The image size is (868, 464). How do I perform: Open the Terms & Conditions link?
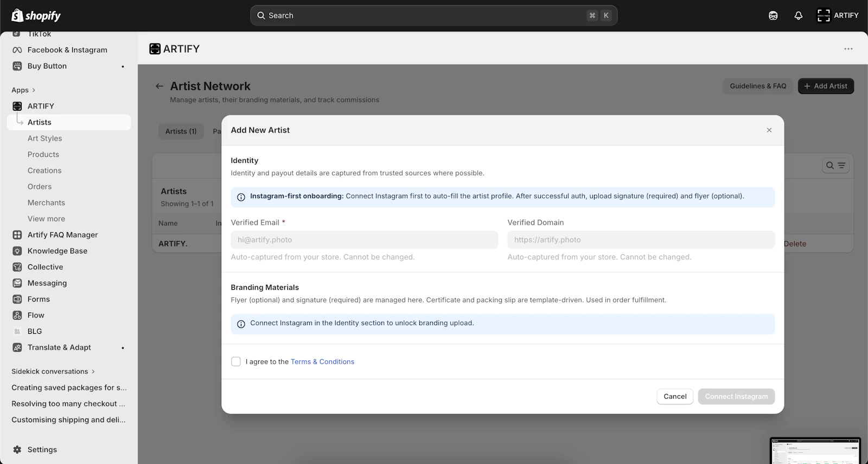point(322,362)
